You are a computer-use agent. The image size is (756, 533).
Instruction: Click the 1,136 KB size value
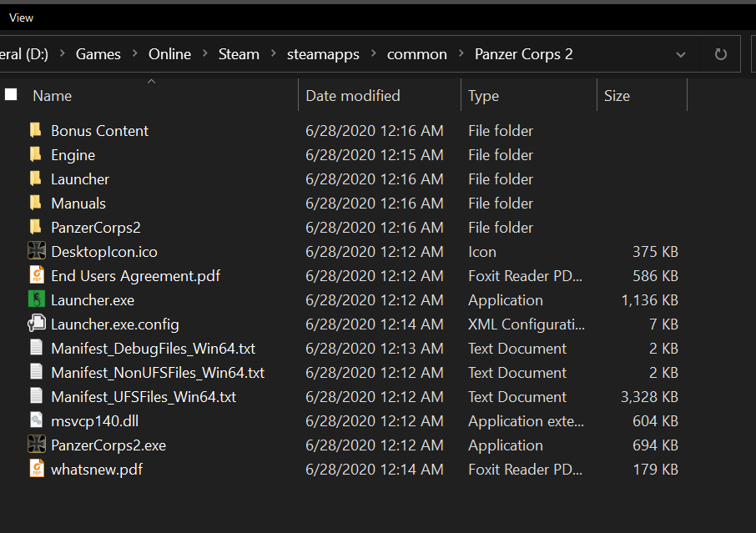pos(649,299)
